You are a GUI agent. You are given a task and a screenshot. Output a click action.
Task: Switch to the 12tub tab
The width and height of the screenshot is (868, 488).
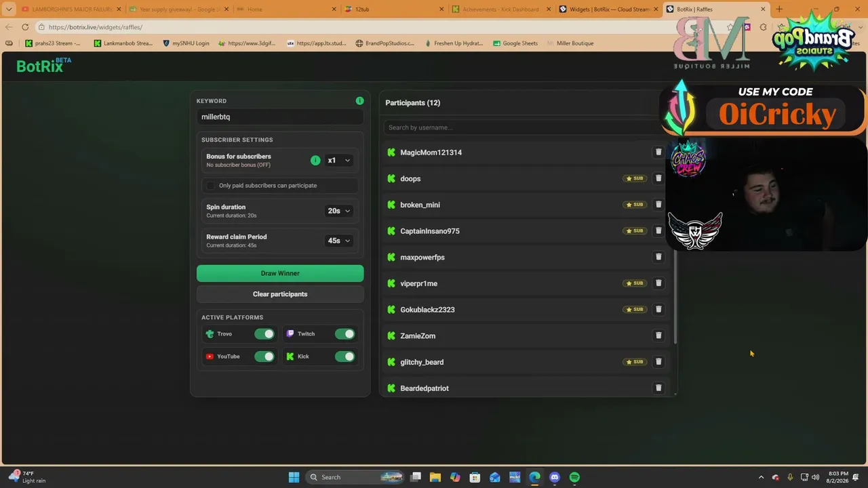pos(394,9)
